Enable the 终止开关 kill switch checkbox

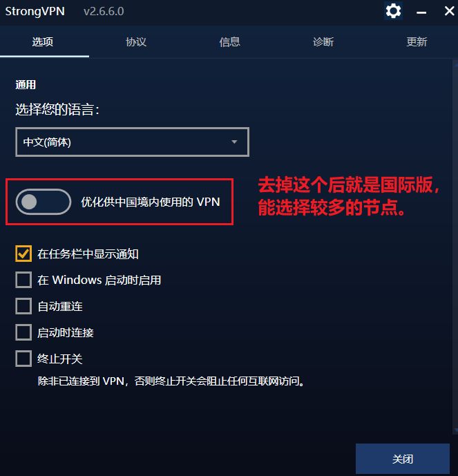tap(23, 359)
